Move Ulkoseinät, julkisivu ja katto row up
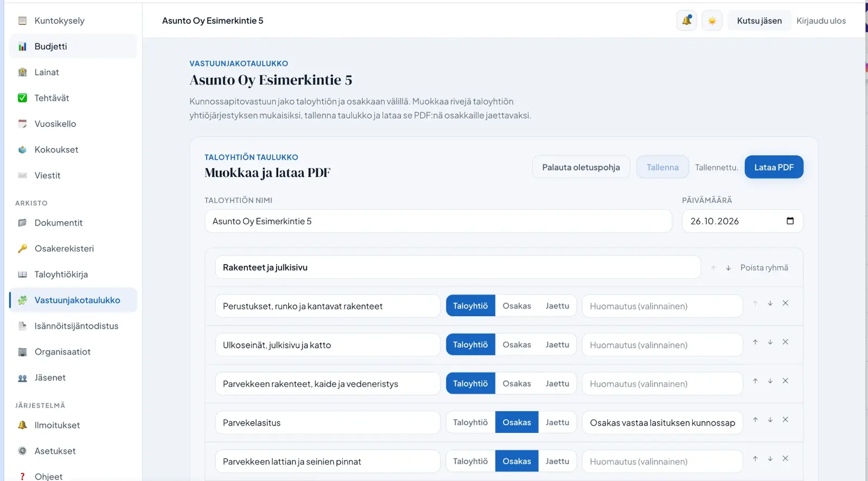The width and height of the screenshot is (868, 481). 755,342
